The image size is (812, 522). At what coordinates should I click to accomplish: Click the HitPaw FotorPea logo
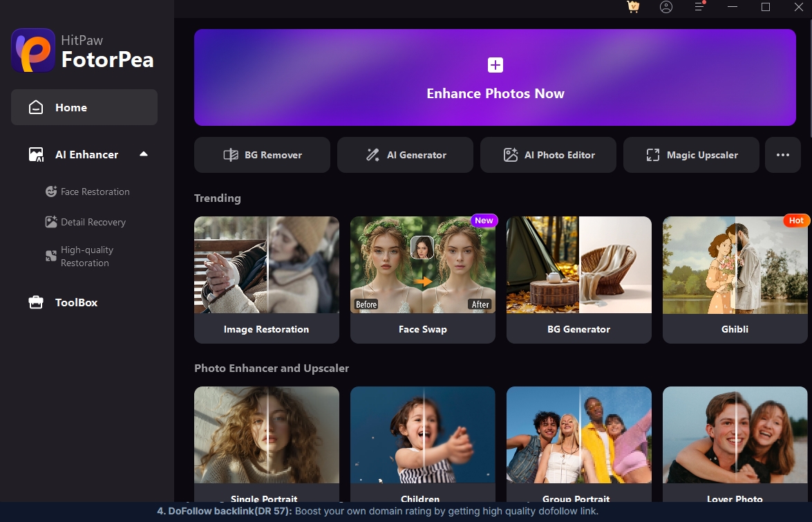pyautogui.click(x=33, y=50)
